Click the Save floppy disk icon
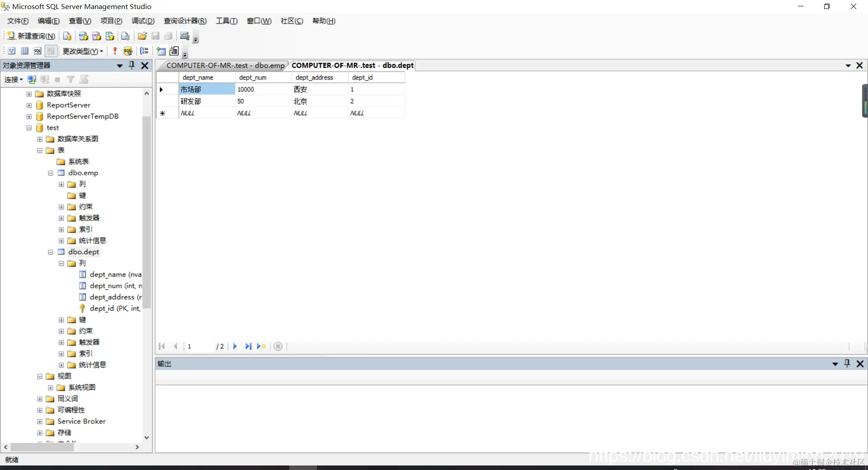This screenshot has height=470, width=868. click(x=156, y=36)
